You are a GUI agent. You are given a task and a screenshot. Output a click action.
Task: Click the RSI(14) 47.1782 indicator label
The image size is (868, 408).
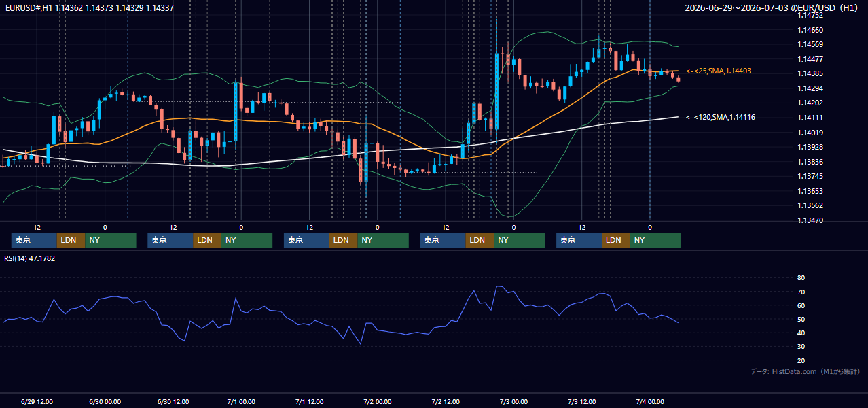30,258
